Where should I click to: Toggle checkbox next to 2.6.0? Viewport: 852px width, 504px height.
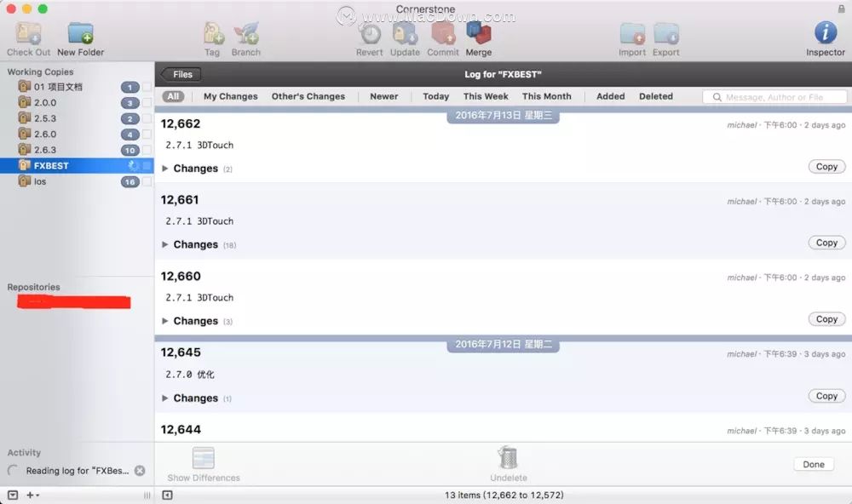coord(147,135)
